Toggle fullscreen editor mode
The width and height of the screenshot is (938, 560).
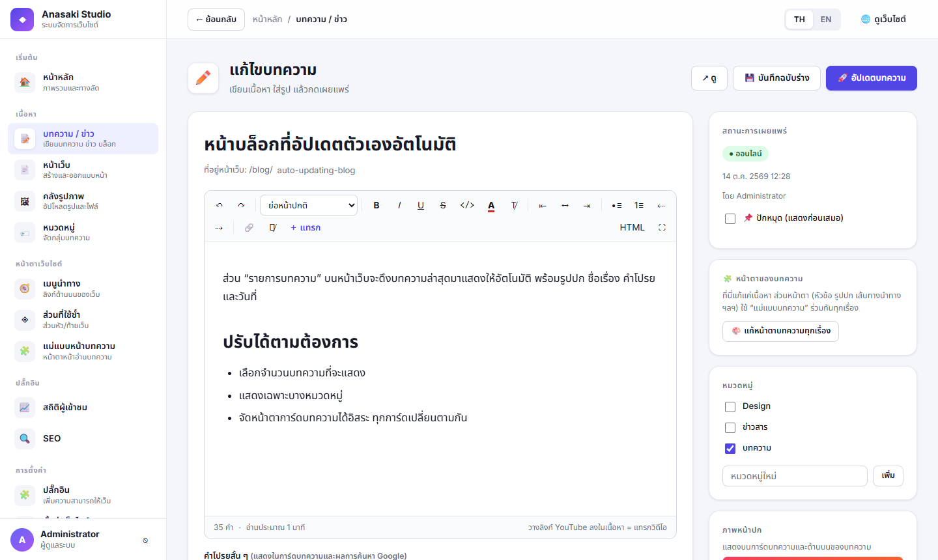click(662, 227)
